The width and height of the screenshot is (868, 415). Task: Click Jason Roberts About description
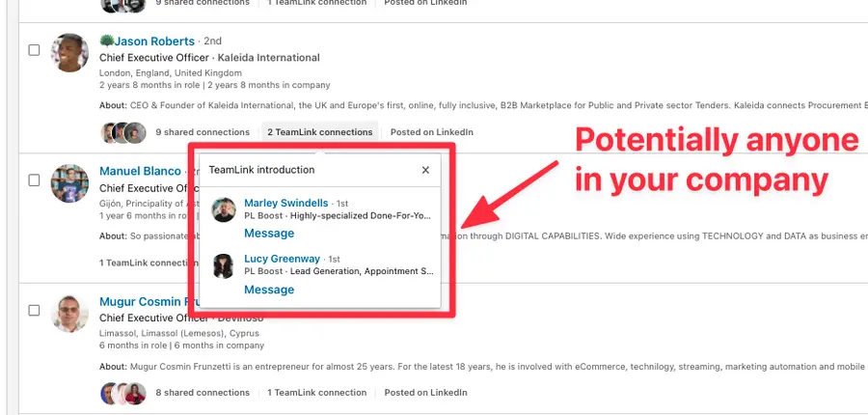pyautogui.click(x=484, y=105)
